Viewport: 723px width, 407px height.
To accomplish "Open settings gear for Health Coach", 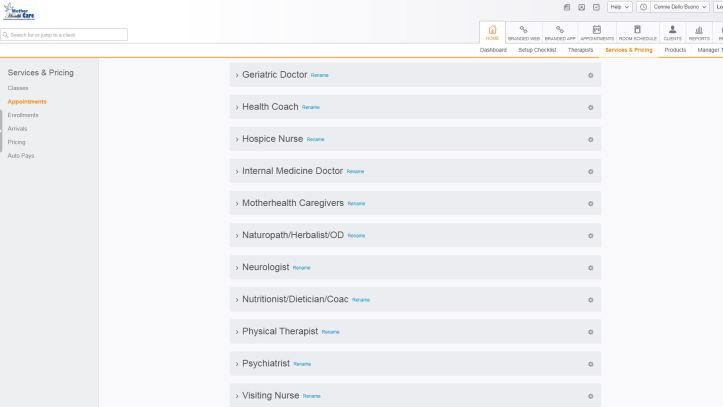I will pyautogui.click(x=590, y=107).
